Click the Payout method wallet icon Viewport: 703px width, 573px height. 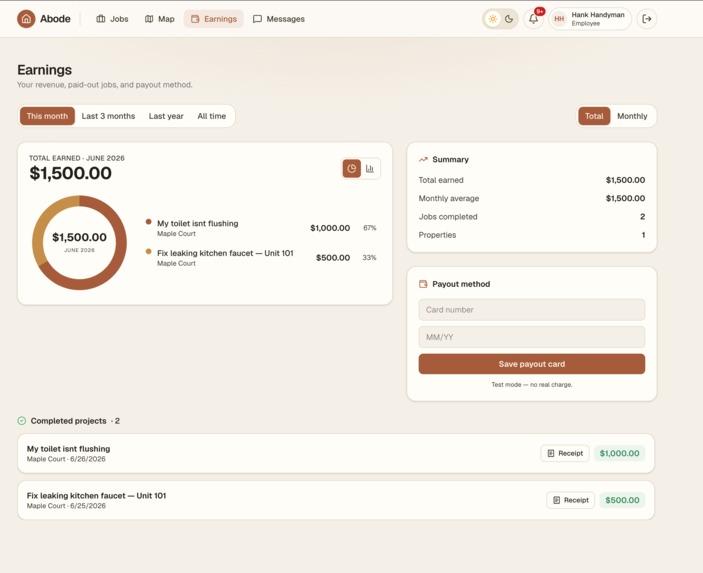[x=423, y=284]
